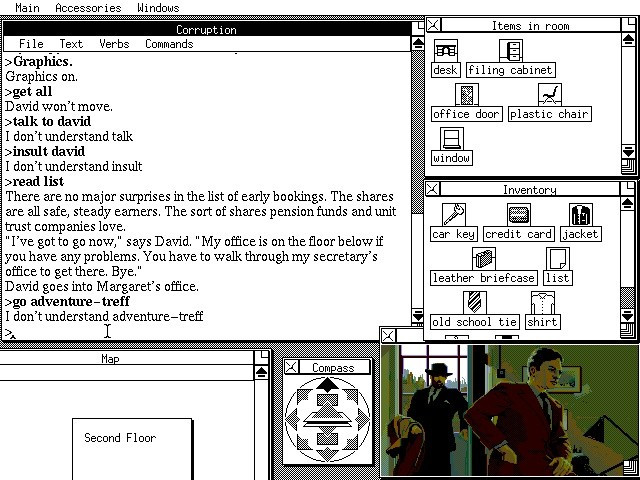Pick the leather briefcase icon
Screen dimensions: 640x480
(x=484, y=259)
